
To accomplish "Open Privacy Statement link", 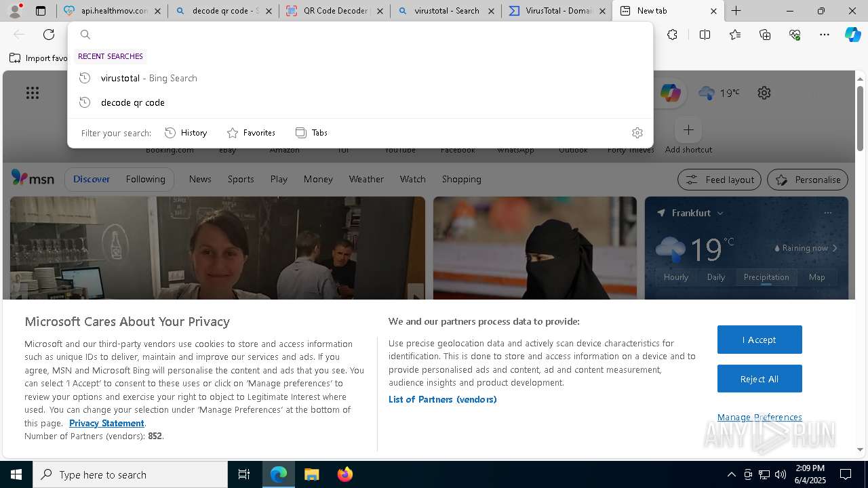I will point(106,423).
